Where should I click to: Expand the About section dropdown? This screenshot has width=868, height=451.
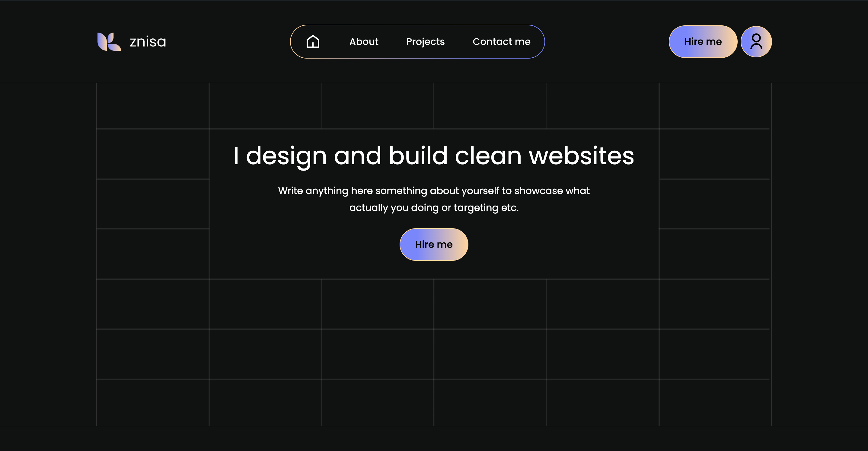(x=364, y=41)
